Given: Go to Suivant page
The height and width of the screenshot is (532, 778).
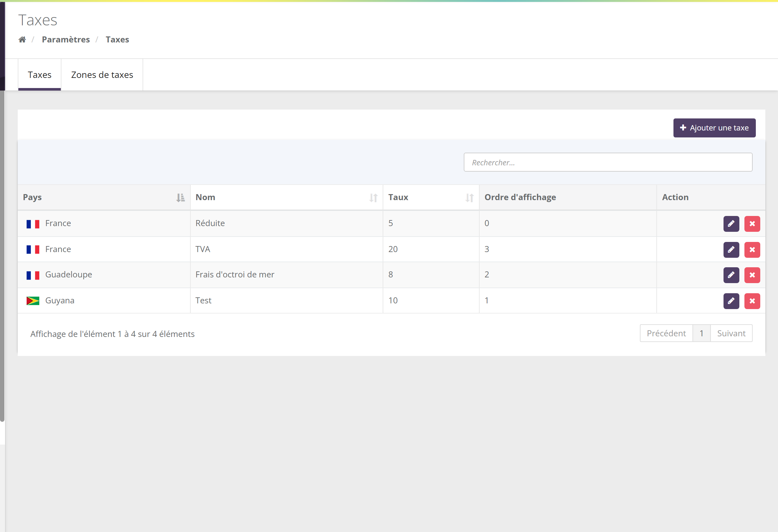Looking at the screenshot, I should (731, 333).
